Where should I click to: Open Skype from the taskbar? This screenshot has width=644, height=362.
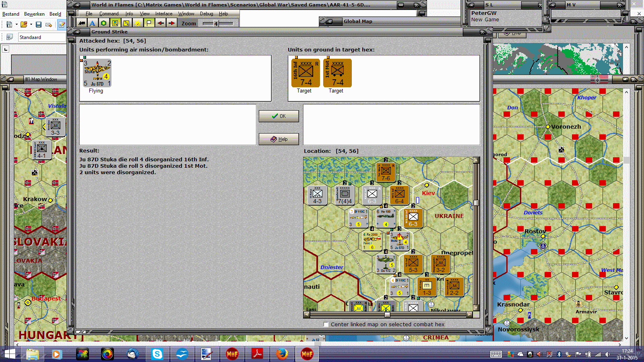pos(157,354)
